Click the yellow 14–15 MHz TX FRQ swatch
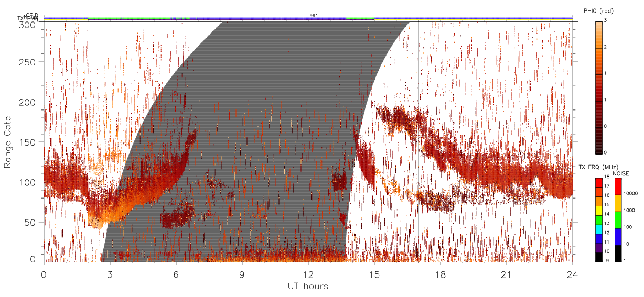The image size is (644, 297). 599,211
